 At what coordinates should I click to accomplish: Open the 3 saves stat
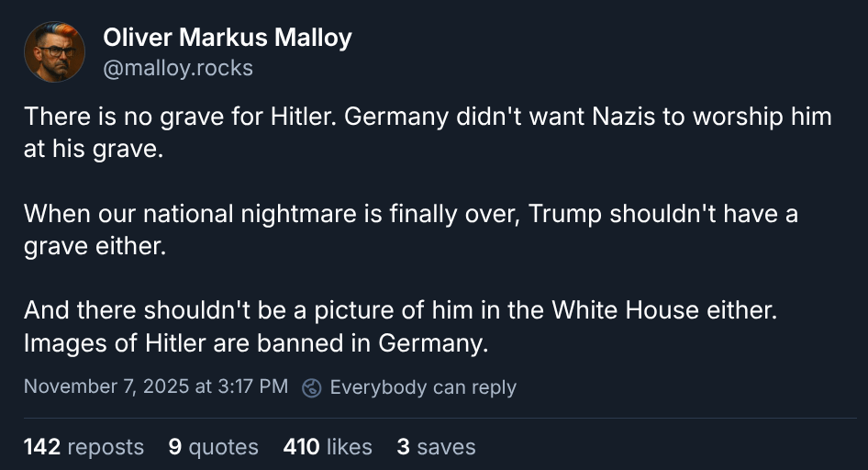(436, 447)
